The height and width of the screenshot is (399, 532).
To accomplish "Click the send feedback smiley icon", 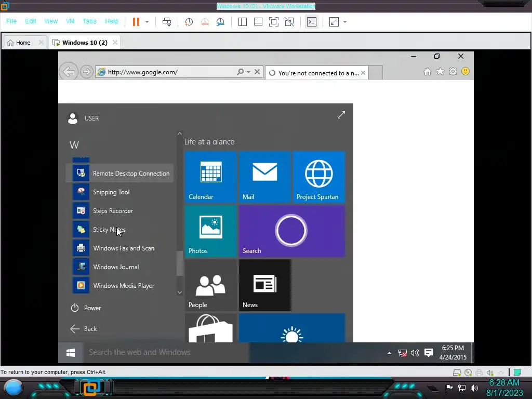I will 465,71.
